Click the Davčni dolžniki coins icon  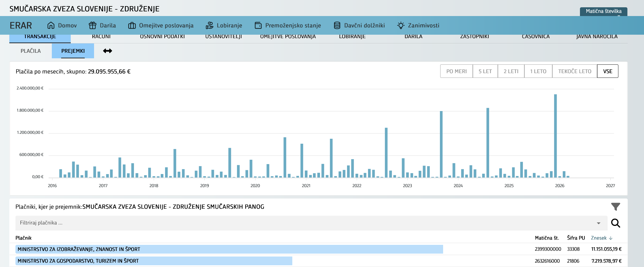(337, 25)
